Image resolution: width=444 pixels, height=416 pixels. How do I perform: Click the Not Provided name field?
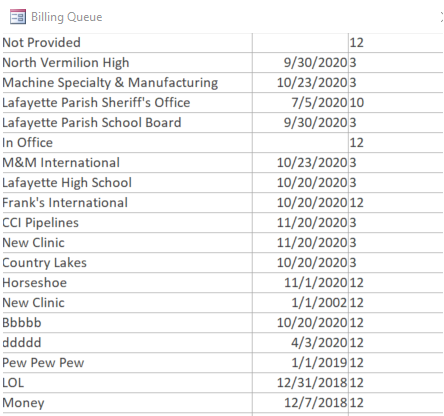[127, 43]
